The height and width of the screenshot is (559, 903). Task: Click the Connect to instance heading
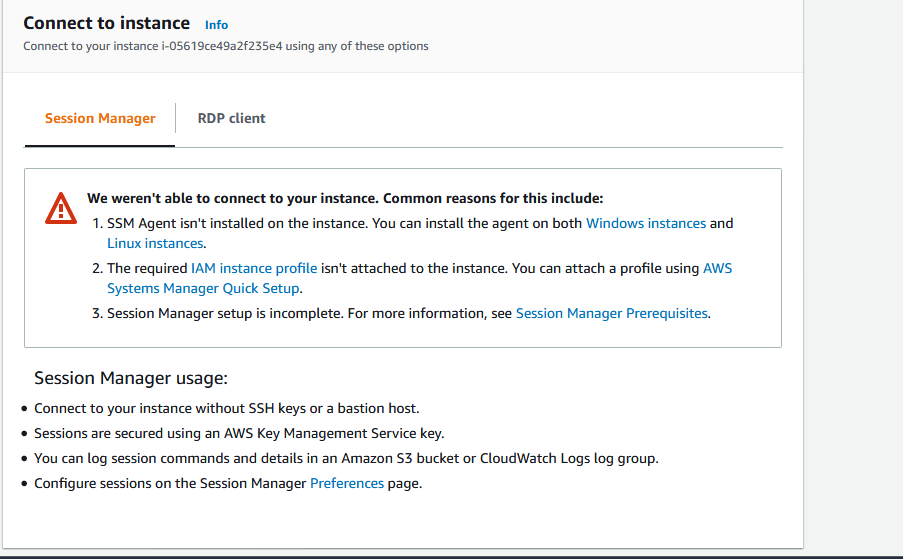coord(106,23)
